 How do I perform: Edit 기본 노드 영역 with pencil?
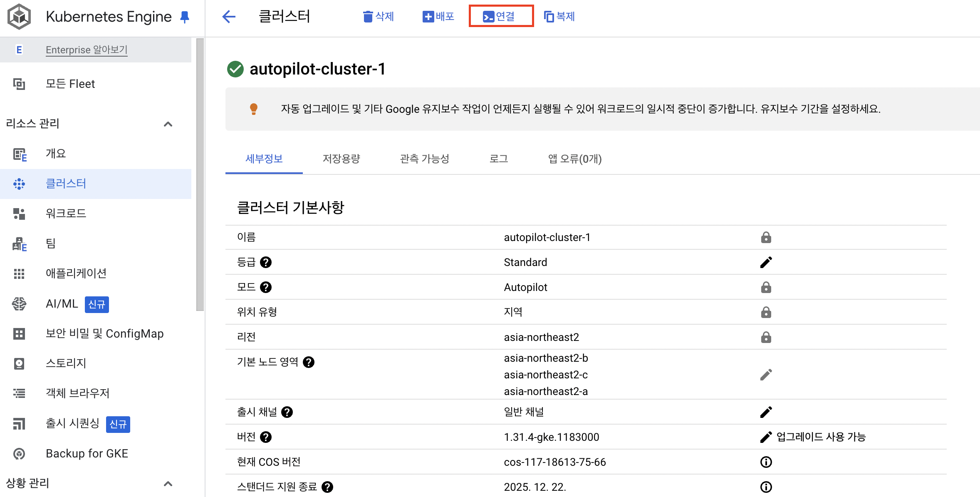coord(766,375)
